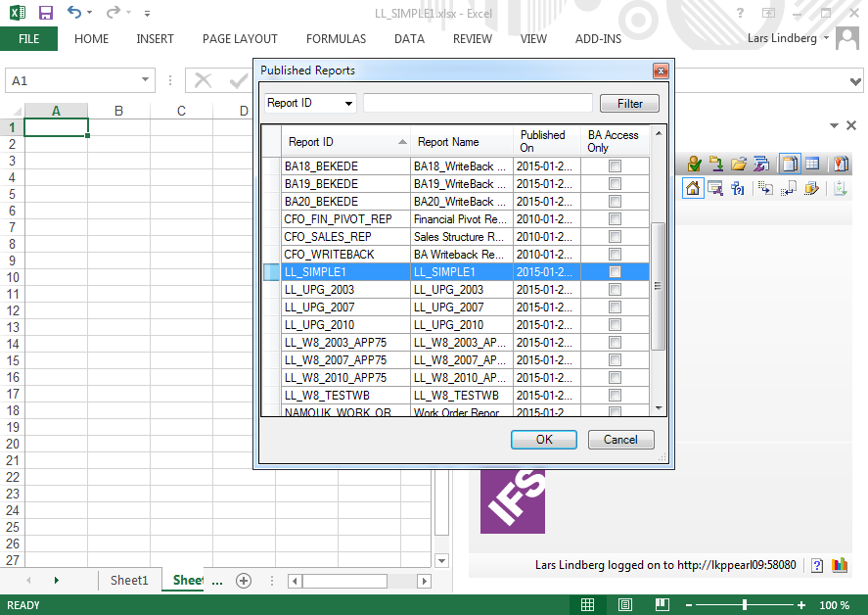Click the Undo arrow in Quick Access Toolbar
Image resolution: width=868 pixels, height=615 pixels.
(x=74, y=12)
